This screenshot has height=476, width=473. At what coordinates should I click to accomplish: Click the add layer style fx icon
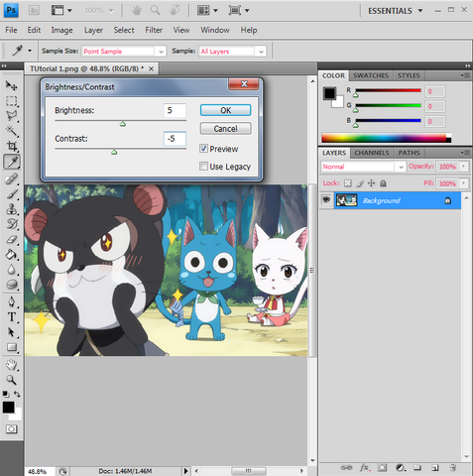tap(365, 467)
